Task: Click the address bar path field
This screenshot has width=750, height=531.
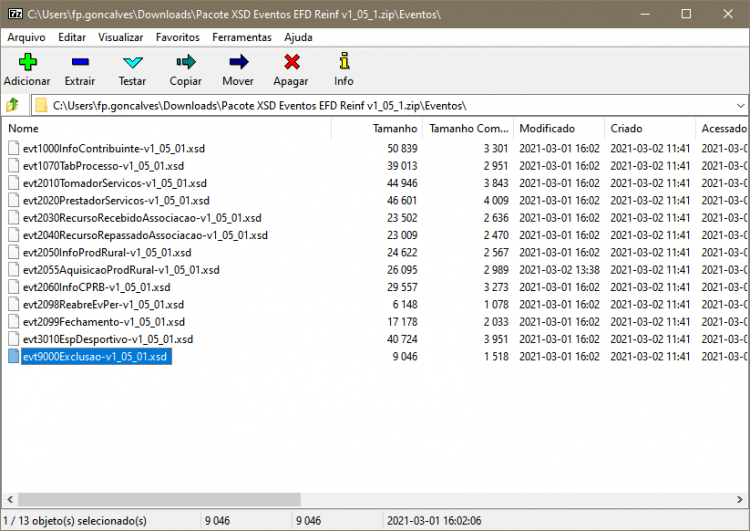Action: 389,105
